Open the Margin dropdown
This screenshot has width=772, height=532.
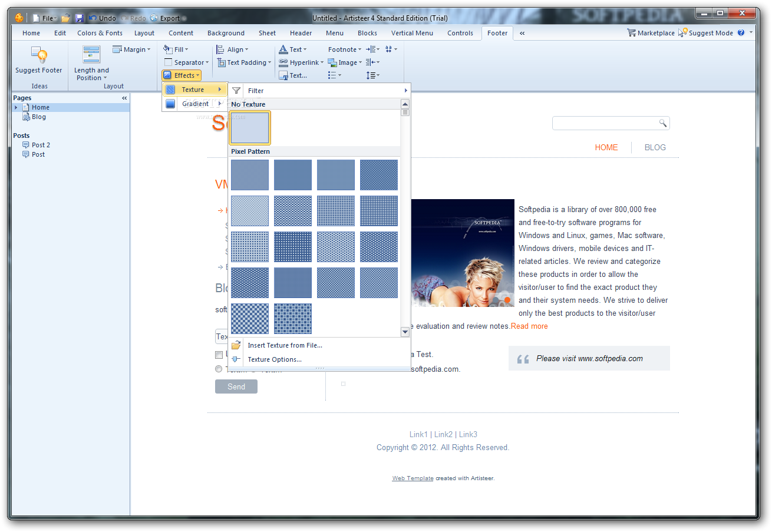[x=132, y=49]
